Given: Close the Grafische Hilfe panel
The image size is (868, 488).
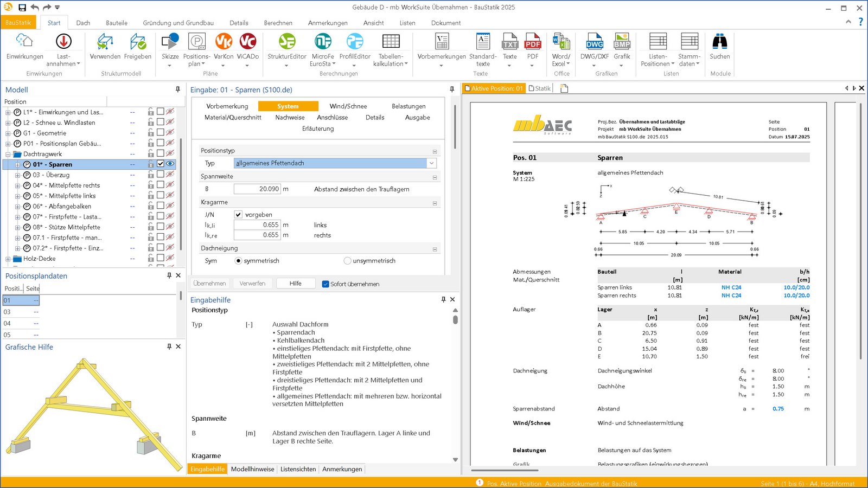Looking at the screenshot, I should pos(178,346).
